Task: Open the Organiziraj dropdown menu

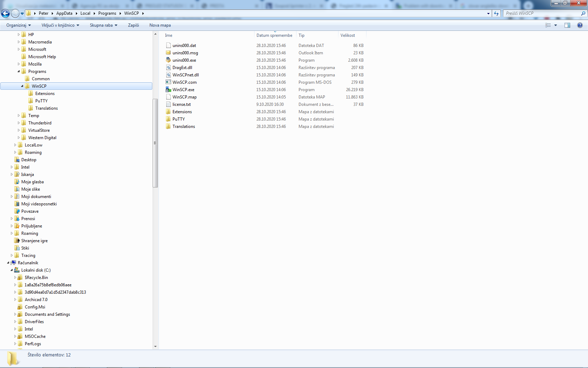Action: (x=18, y=25)
